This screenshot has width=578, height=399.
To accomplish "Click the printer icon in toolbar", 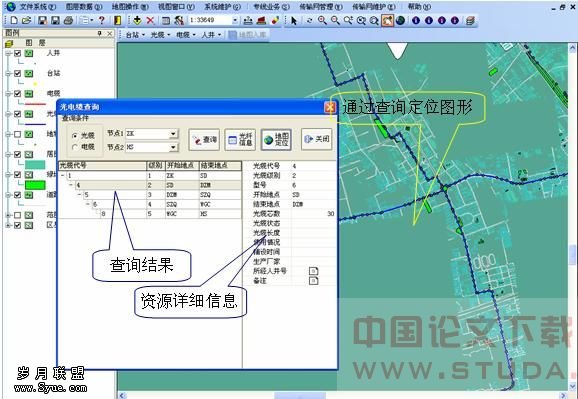I will click(x=68, y=20).
